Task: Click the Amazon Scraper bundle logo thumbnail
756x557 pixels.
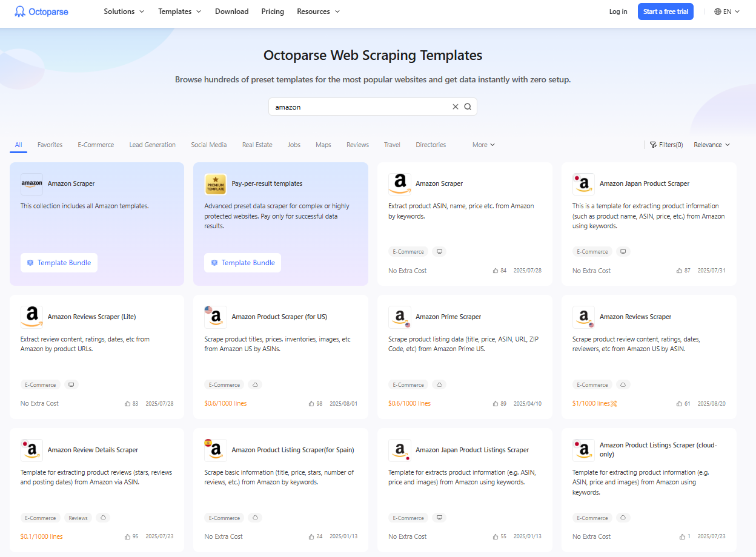Action: tap(31, 183)
